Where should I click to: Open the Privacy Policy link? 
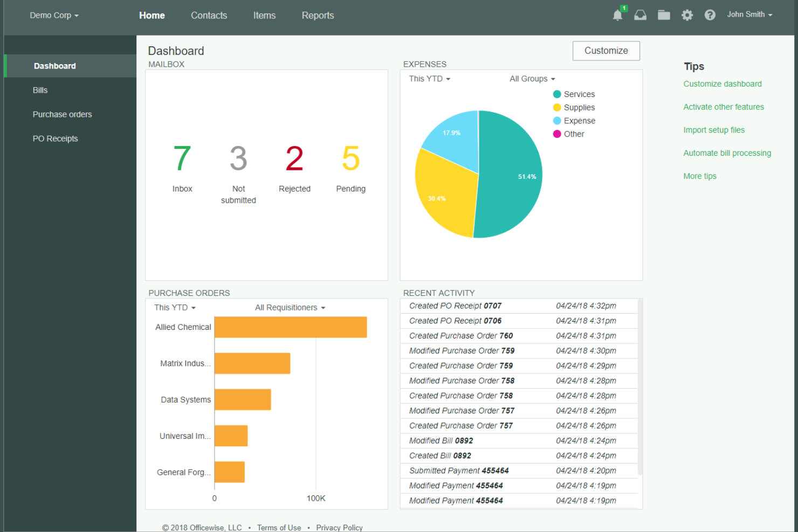click(339, 528)
